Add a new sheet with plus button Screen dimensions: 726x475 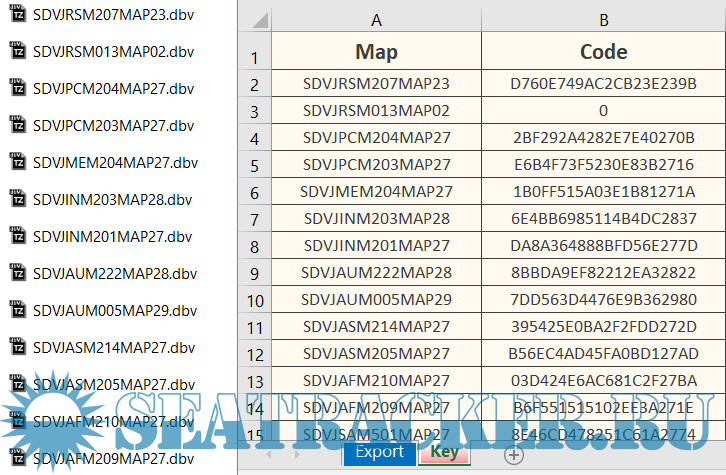tap(514, 454)
